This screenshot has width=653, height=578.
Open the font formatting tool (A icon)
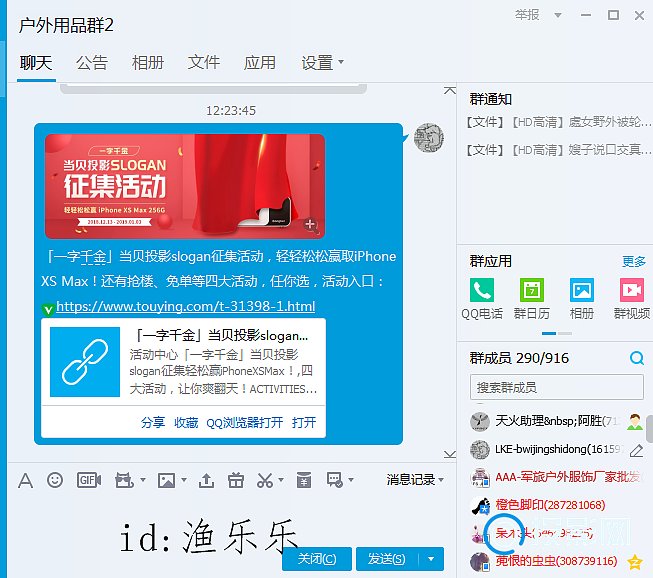point(25,480)
